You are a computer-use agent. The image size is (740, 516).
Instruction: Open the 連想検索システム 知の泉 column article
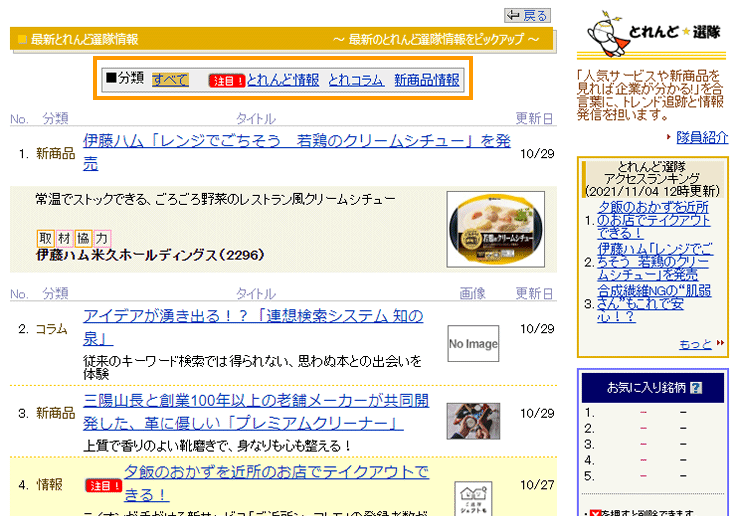click(x=253, y=327)
